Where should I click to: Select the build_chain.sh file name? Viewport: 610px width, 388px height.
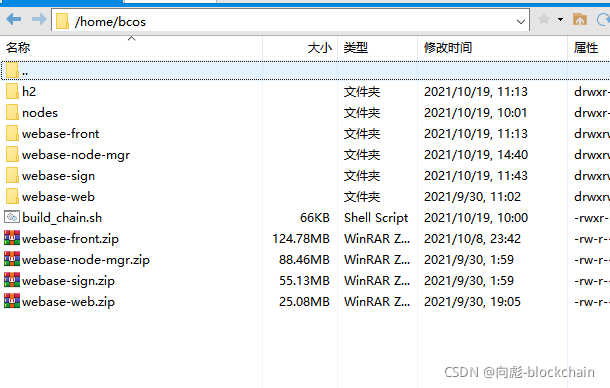pyautogui.click(x=62, y=218)
